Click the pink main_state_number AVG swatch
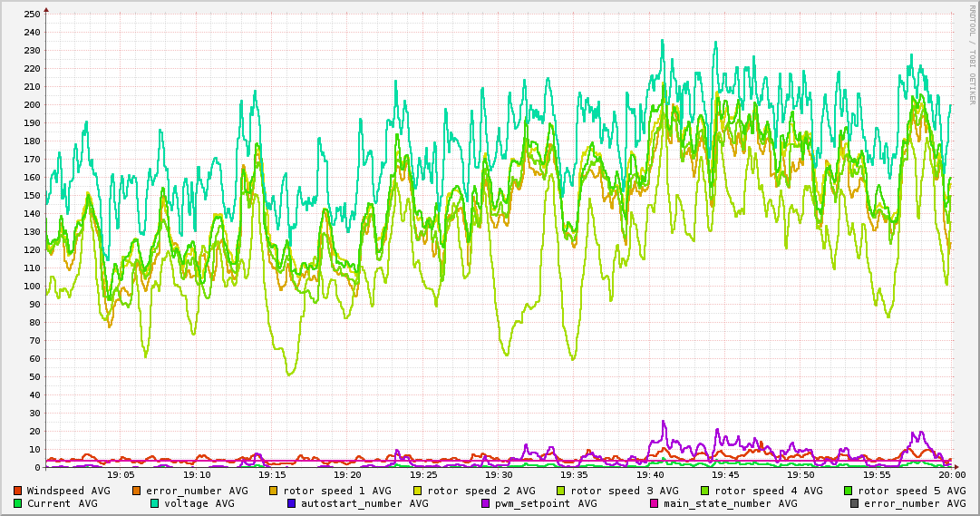This screenshot has width=980, height=516. pos(655,503)
